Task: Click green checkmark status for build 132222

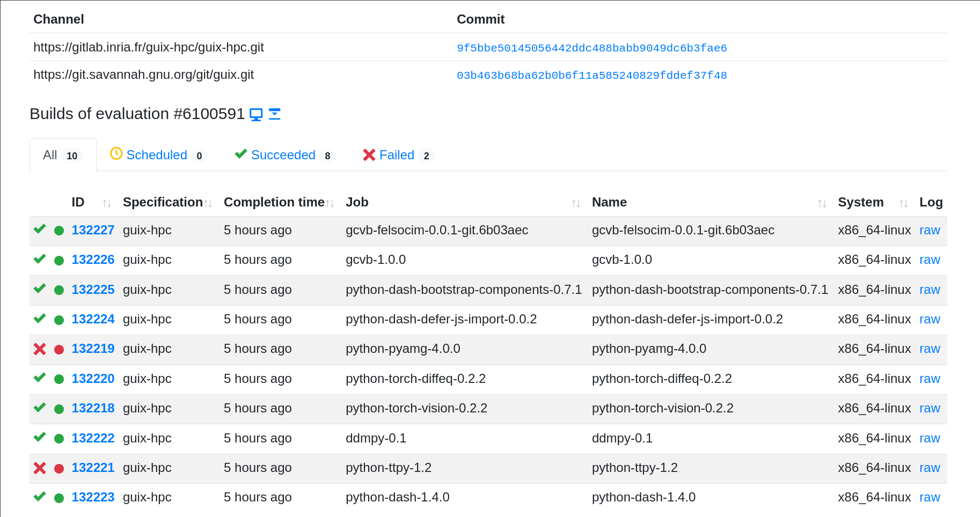Action: pos(40,437)
